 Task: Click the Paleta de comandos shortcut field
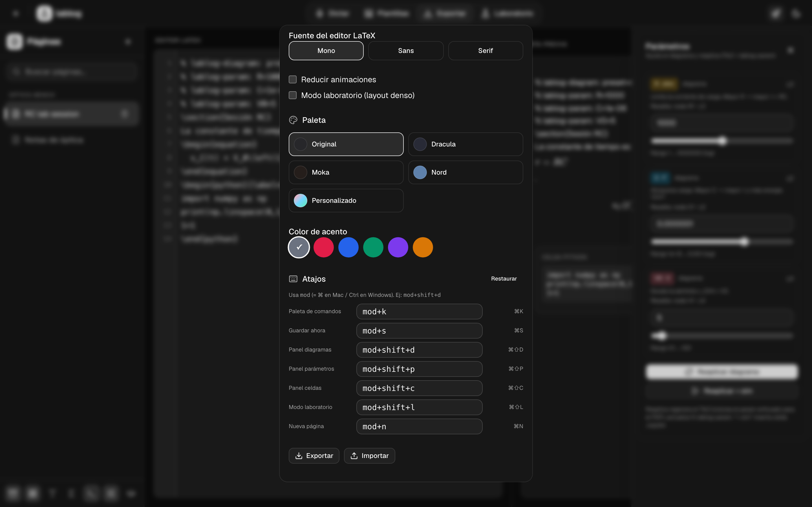pyautogui.click(x=419, y=312)
